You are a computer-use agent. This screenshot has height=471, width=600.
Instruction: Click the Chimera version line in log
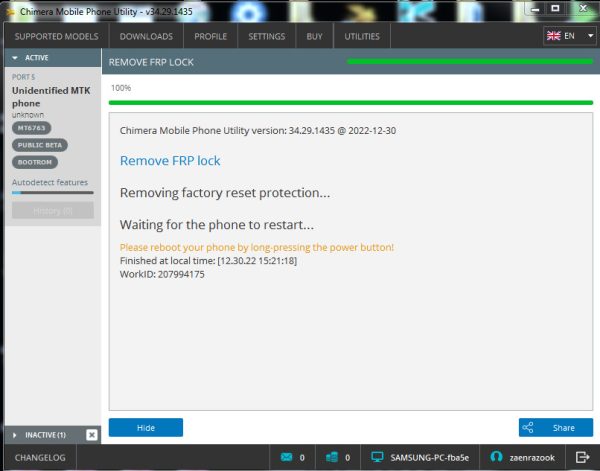[x=258, y=131]
